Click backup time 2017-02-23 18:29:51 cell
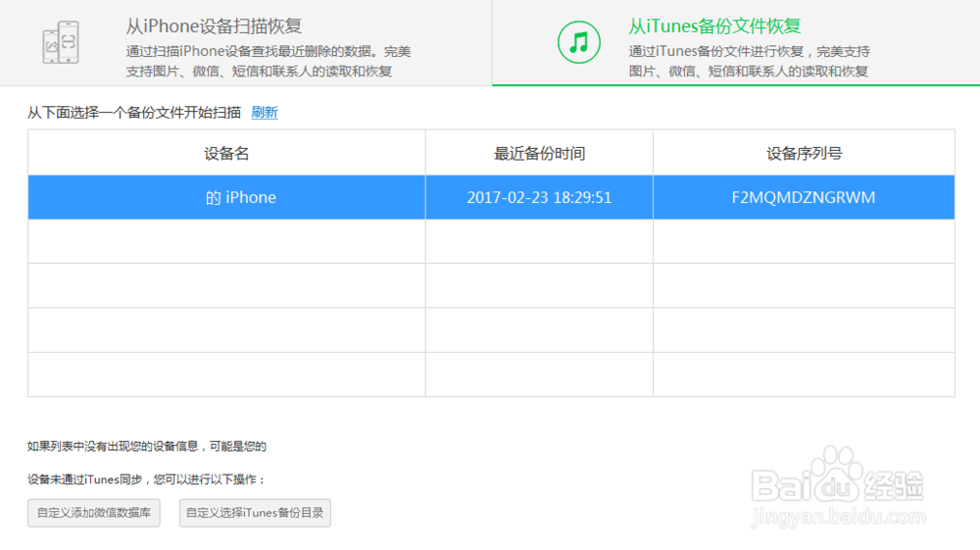This screenshot has height=550, width=980. tap(539, 197)
